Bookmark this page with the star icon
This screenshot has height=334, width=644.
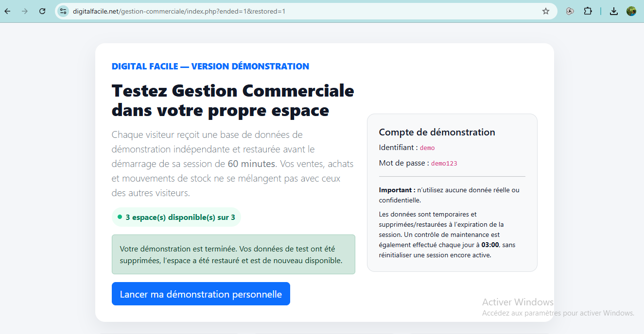point(546,11)
